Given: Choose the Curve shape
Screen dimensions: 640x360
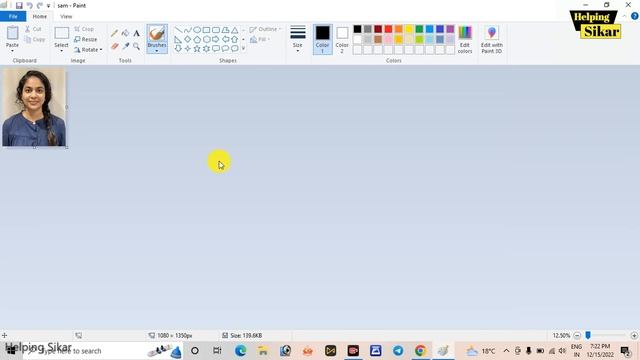Looking at the screenshot, I should (x=188, y=30).
